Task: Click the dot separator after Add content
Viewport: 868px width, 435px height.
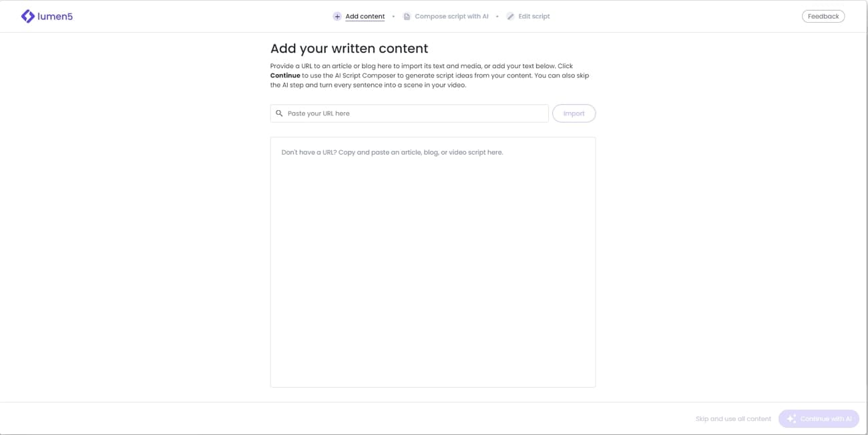Action: coord(393,17)
